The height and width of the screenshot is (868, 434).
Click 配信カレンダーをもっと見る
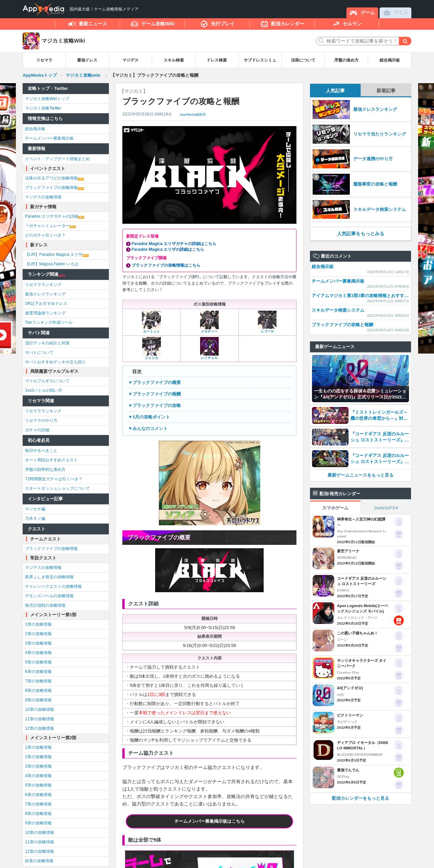360,798
